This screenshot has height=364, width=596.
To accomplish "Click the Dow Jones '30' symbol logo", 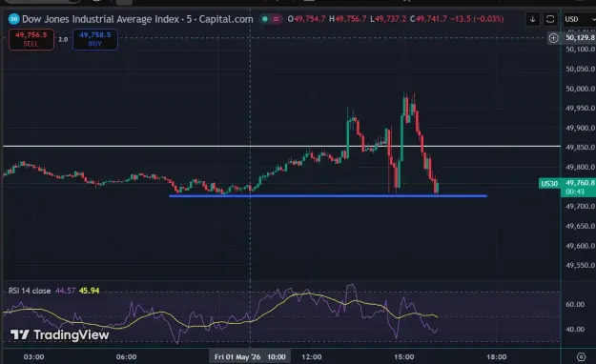I will [14, 19].
